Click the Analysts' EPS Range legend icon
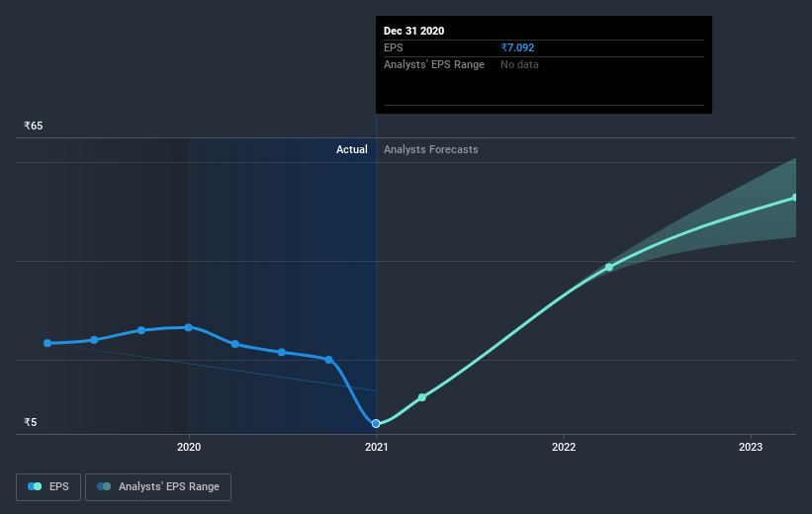Screen dimensions: 812x514 [104, 486]
